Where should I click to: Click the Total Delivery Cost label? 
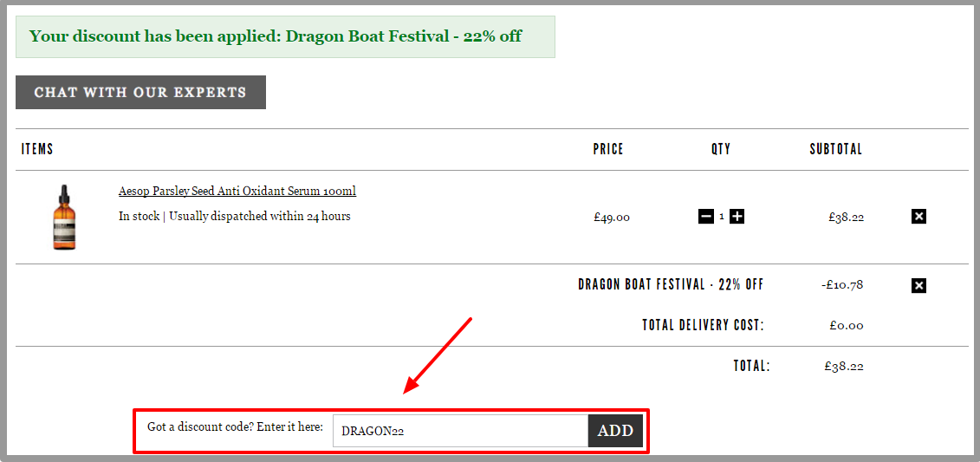click(703, 325)
